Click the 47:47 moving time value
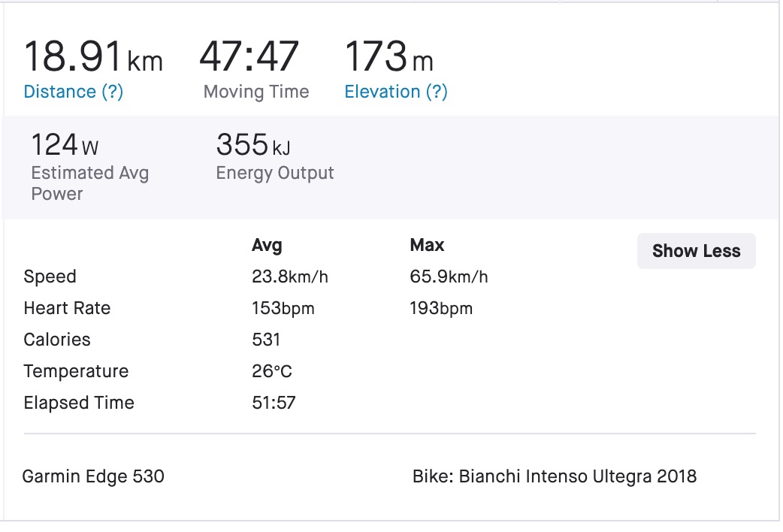 pos(249,56)
